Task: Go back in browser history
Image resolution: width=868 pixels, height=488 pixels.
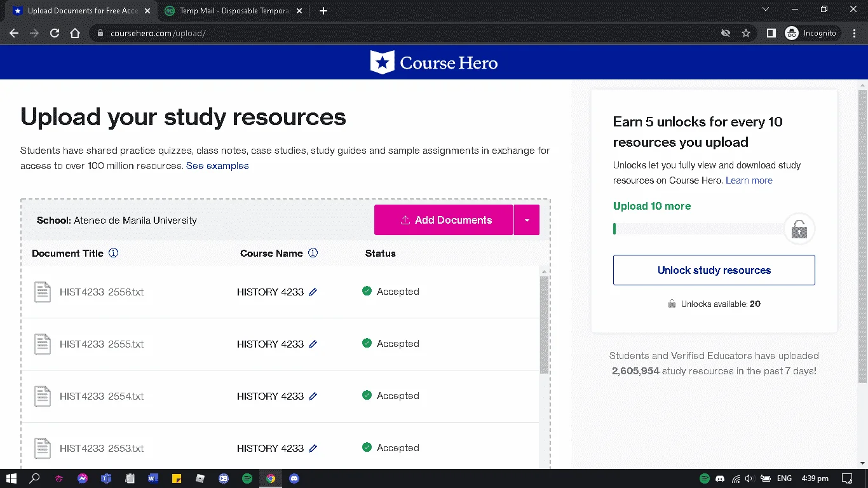Action: pyautogui.click(x=14, y=33)
